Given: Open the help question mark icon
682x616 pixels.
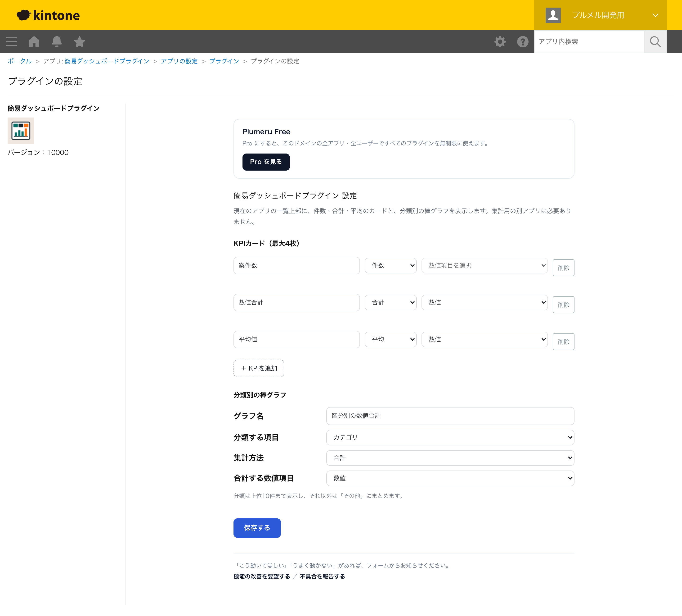Looking at the screenshot, I should point(523,42).
